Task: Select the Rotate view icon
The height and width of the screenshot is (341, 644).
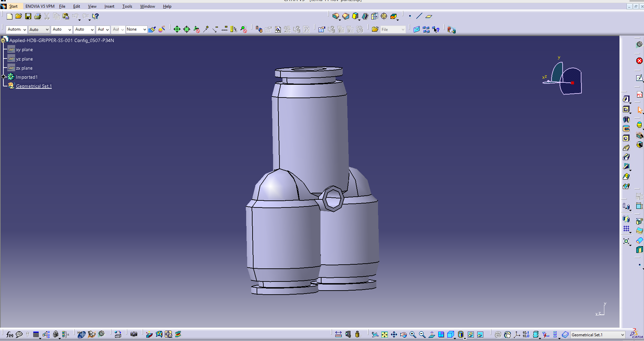Action: click(x=403, y=335)
